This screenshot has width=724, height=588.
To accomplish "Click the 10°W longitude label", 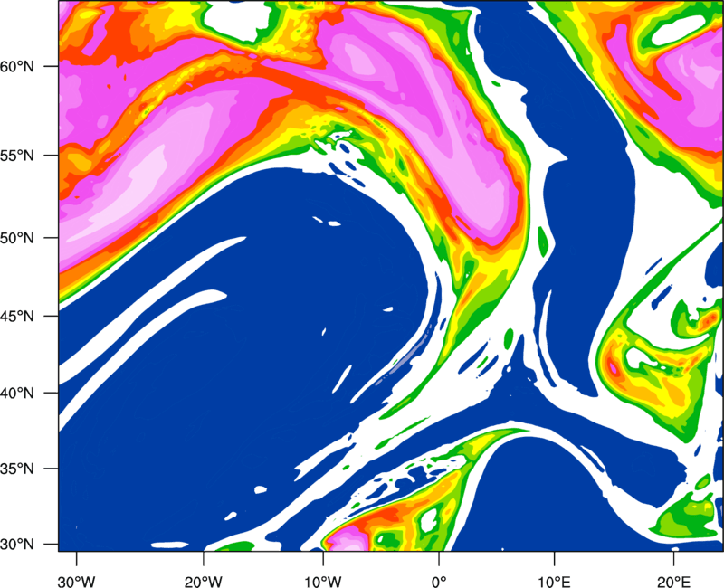I will (x=322, y=582).
